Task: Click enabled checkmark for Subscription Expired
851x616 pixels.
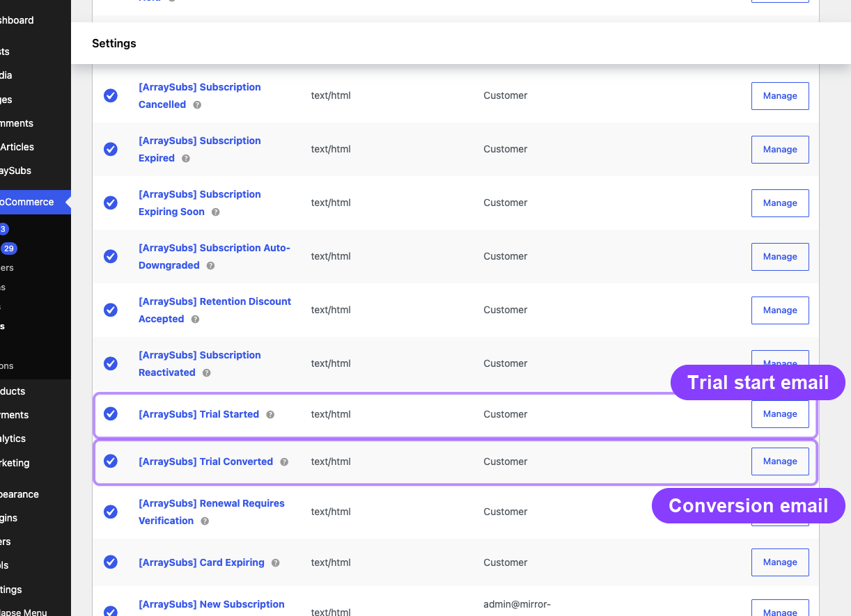Action: tap(111, 149)
